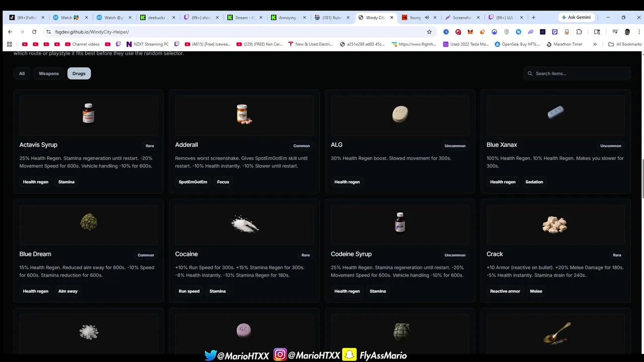The width and height of the screenshot is (644, 362).
Task: Open the Channel videos bookmark
Action: pyautogui.click(x=82, y=44)
